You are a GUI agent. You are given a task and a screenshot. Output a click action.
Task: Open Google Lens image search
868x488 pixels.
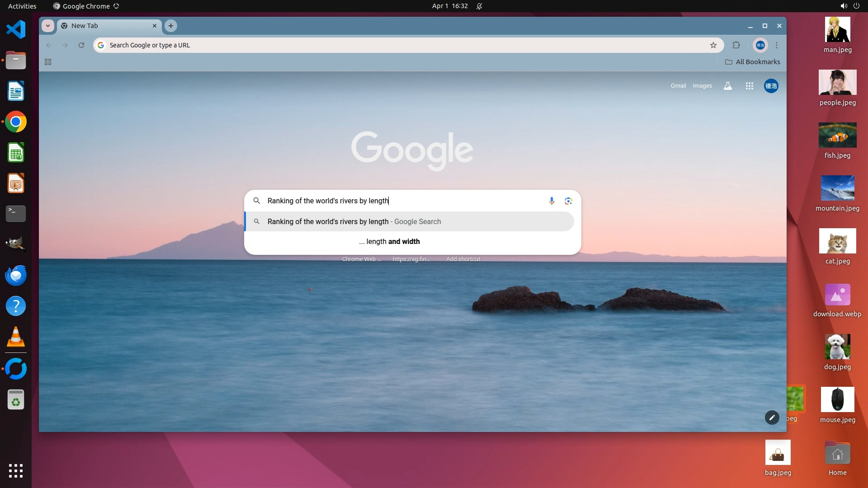click(x=568, y=201)
